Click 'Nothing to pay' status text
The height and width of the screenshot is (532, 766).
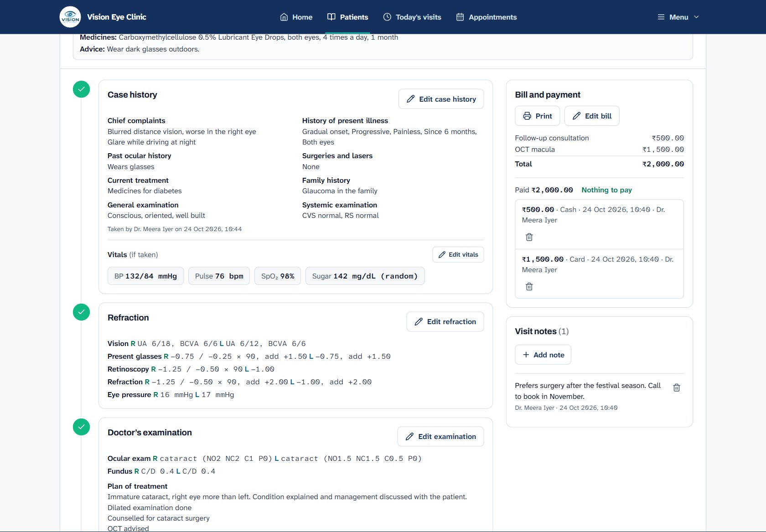pyautogui.click(x=606, y=190)
